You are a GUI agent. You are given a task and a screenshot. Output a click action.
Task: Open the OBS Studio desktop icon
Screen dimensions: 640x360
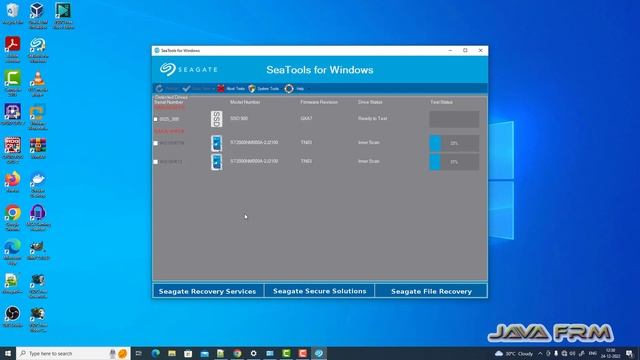tap(13, 317)
